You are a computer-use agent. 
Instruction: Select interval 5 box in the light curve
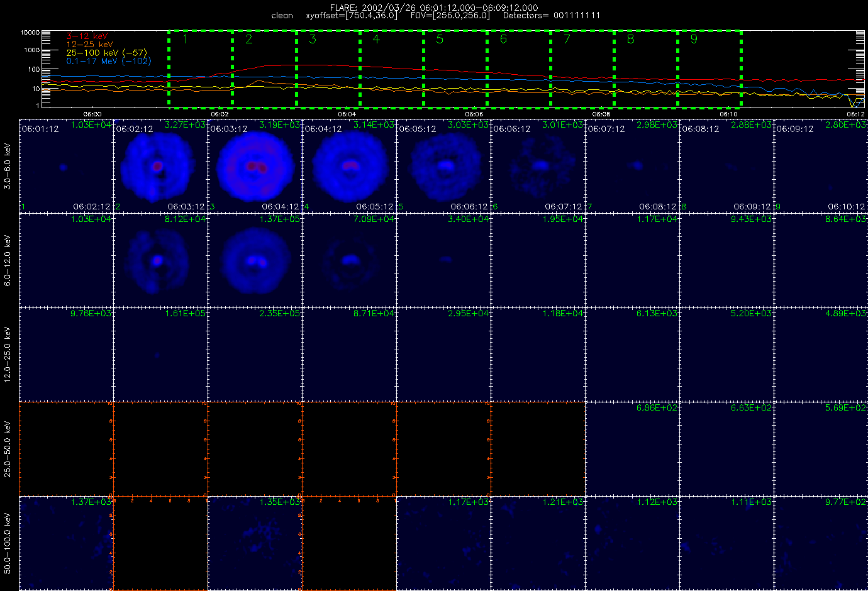click(x=455, y=68)
